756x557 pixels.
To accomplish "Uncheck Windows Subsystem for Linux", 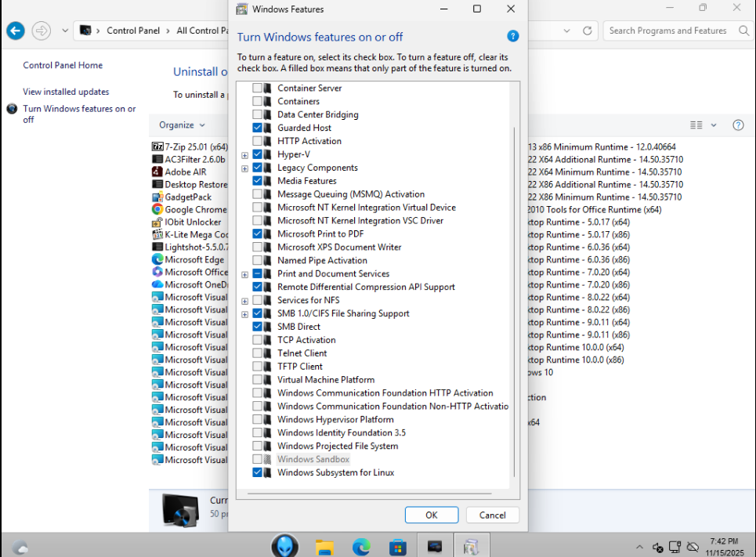I will click(257, 473).
